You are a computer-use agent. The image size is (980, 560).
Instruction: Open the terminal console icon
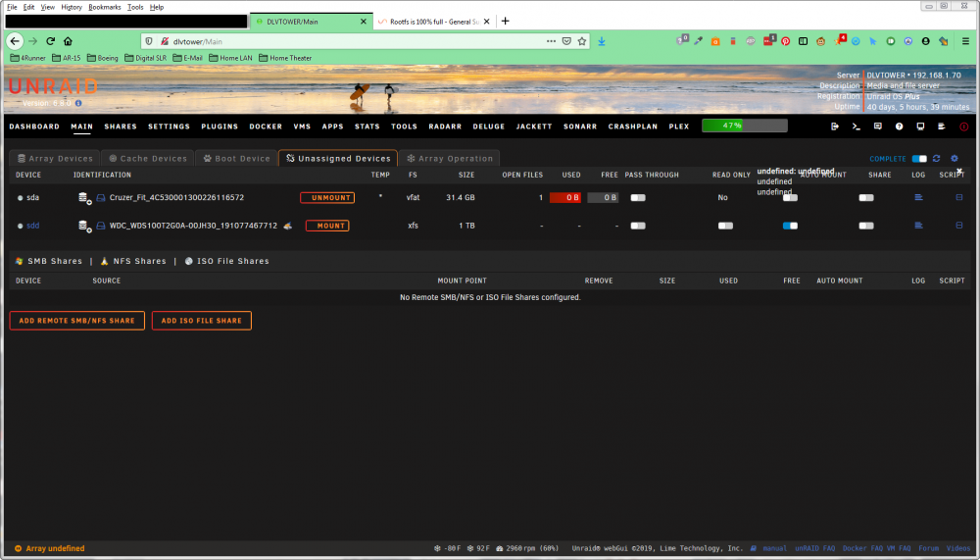point(857,127)
